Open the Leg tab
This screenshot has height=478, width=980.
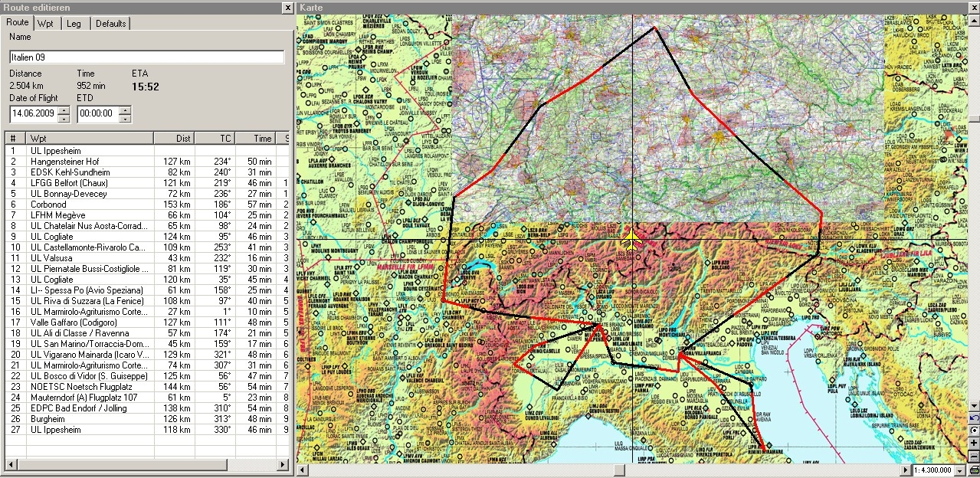point(74,24)
